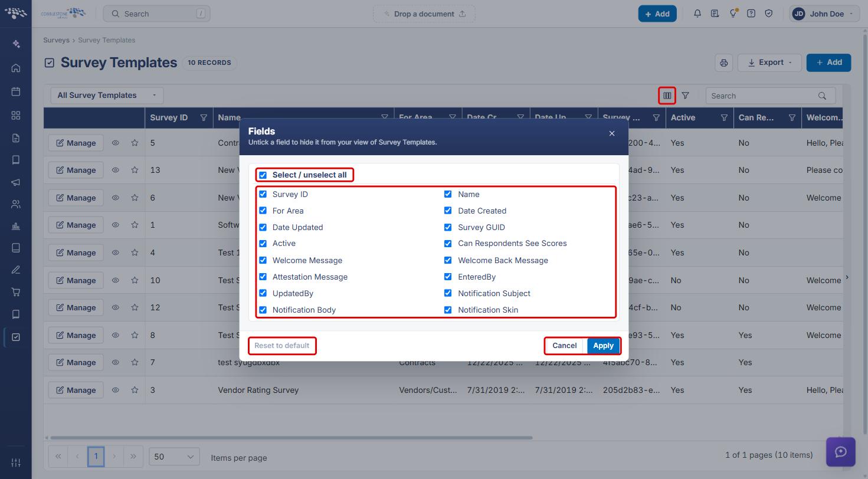Hide the Welcome Message field
Viewport: 868px width, 479px height.
click(x=263, y=260)
